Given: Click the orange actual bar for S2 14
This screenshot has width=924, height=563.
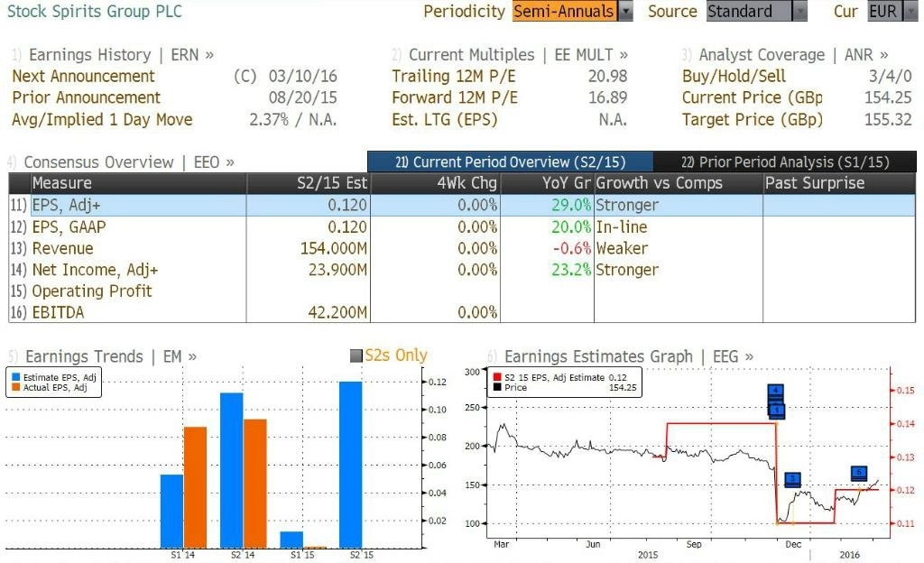Looking at the screenshot, I should point(255,484).
